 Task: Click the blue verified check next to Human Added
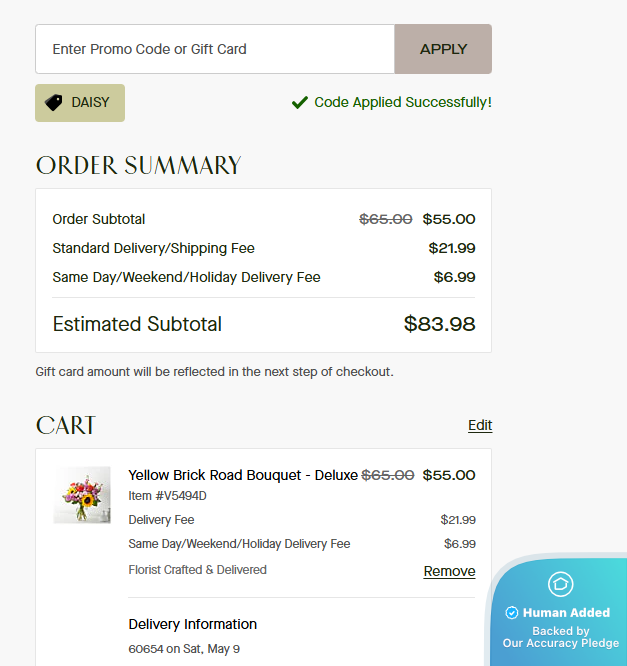(511, 612)
